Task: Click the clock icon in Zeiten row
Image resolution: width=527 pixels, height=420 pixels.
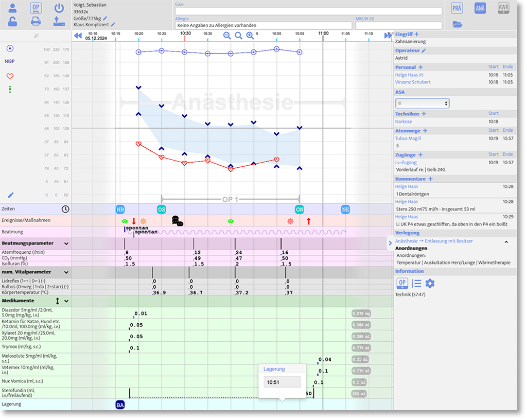Action: (x=65, y=209)
